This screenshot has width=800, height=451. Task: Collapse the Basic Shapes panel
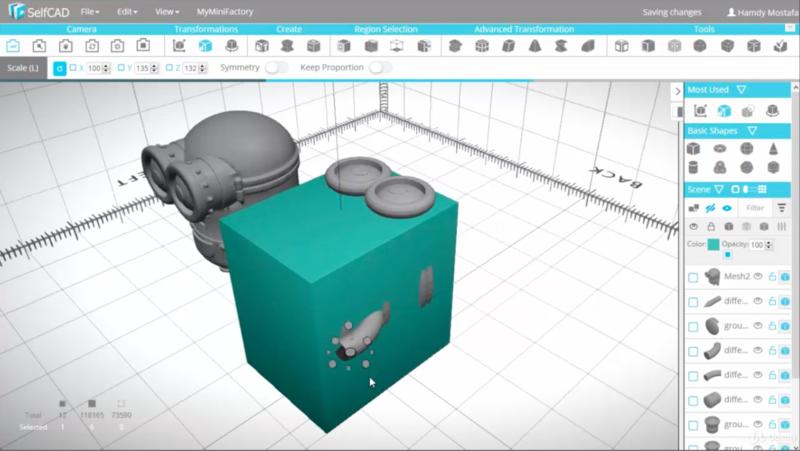[x=752, y=130]
